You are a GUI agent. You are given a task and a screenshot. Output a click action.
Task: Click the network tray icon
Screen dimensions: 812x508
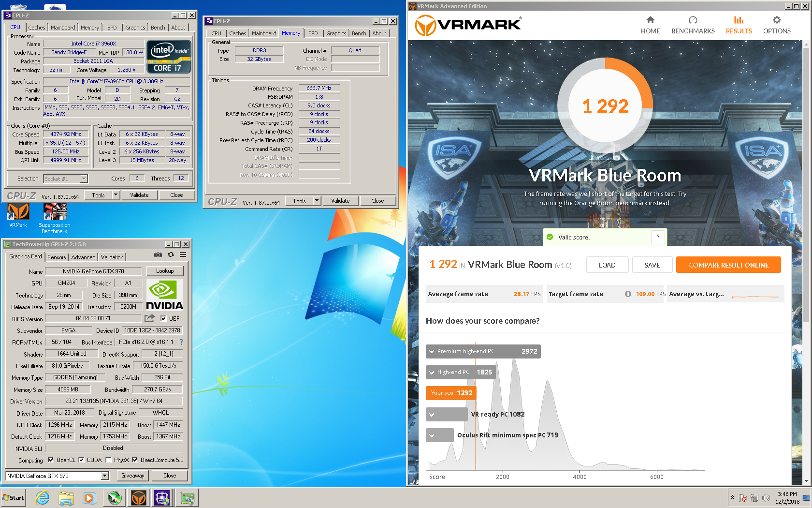point(754,498)
